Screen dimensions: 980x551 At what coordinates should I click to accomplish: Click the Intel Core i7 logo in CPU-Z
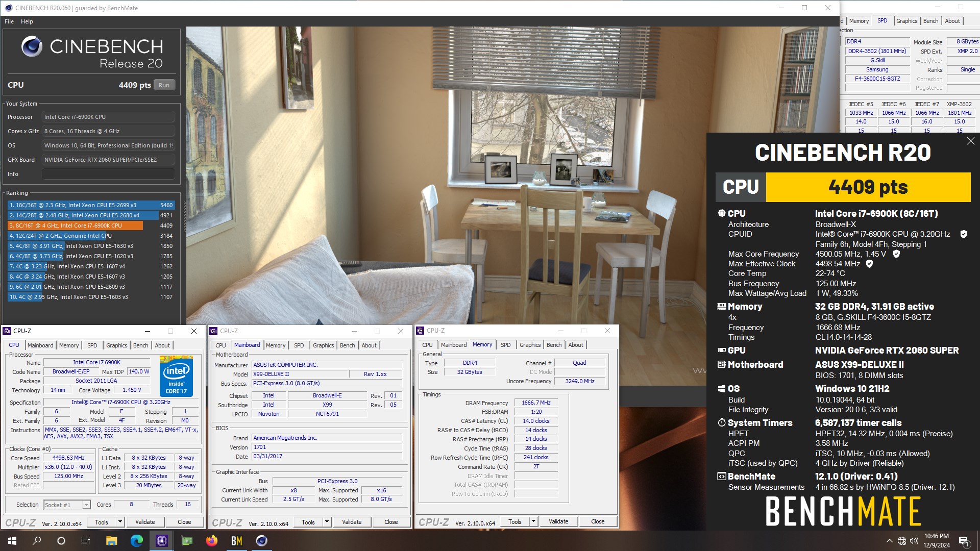[176, 376]
